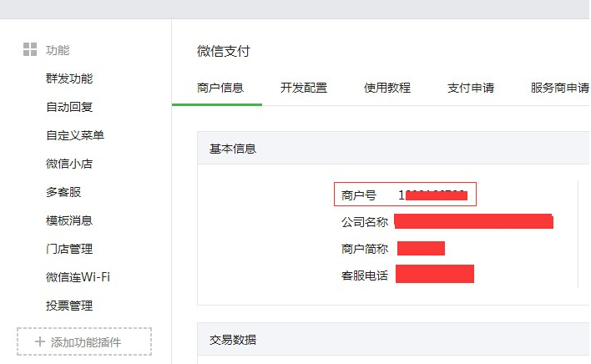Go to 自定义菜单 menu item
The image size is (591, 364).
tap(75, 135)
